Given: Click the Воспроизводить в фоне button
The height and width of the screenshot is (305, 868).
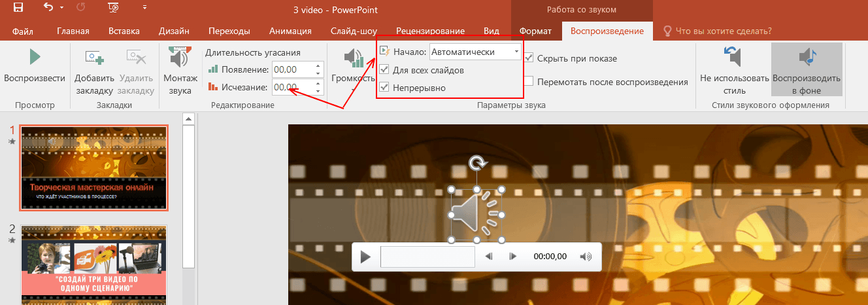Looking at the screenshot, I should pos(807,71).
